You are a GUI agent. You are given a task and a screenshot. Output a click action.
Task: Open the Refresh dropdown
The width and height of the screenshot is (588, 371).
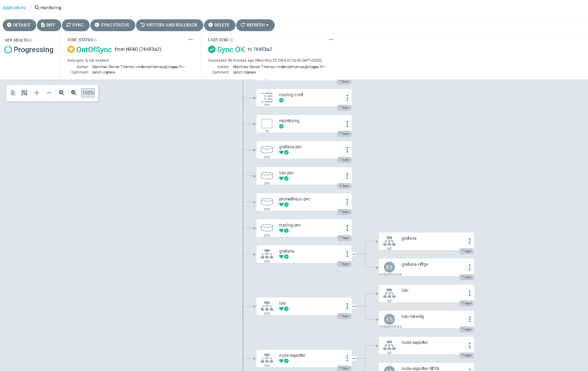[255, 25]
